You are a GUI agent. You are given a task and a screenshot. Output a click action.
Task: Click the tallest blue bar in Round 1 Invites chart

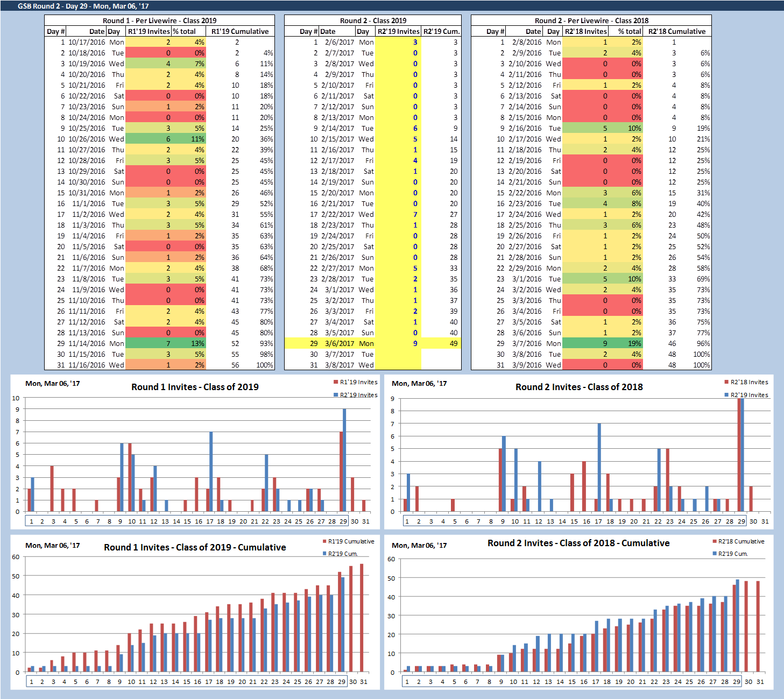pos(344,460)
